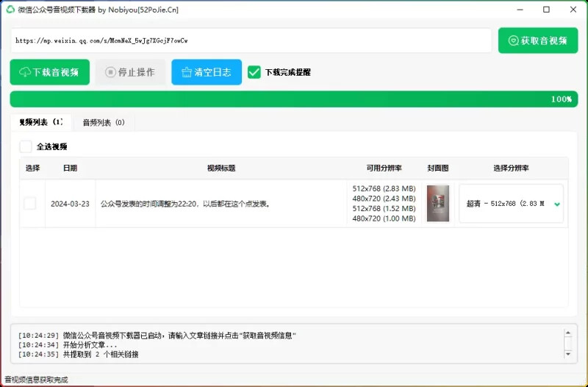Viewport: 588px width, 387px height.
Task: Click the cloud download icon on 下载音视频
Action: 25,72
